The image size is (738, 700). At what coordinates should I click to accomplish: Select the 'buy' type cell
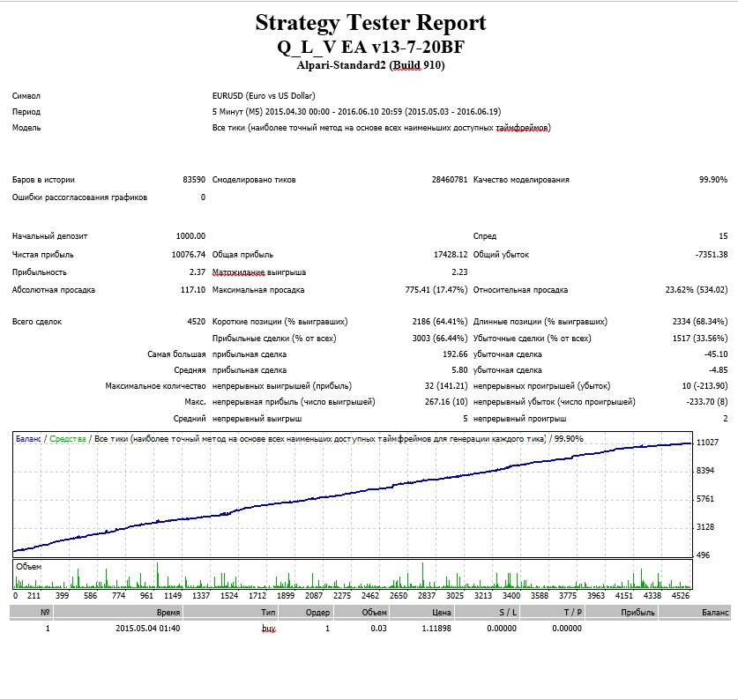click(269, 629)
